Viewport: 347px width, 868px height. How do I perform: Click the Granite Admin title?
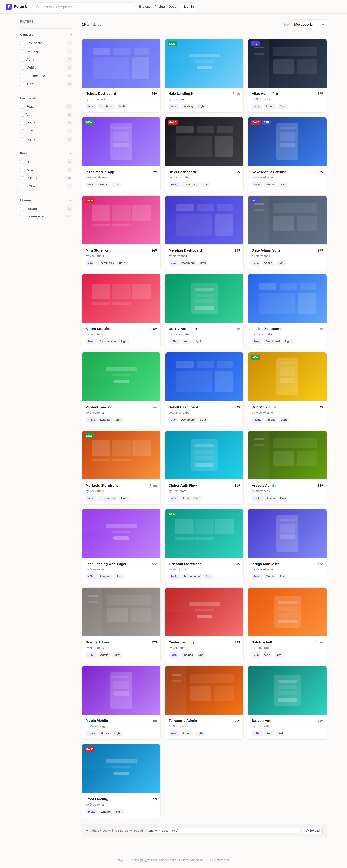[x=97, y=642]
